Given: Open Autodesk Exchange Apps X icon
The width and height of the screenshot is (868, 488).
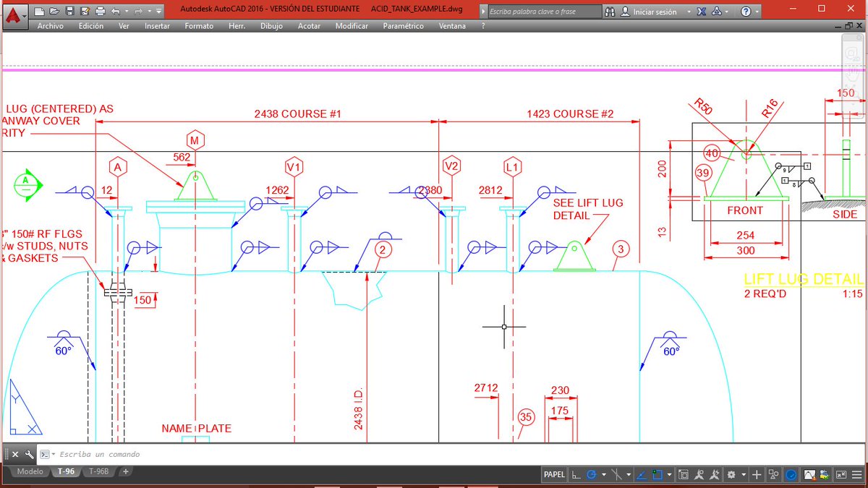Looking at the screenshot, I should tap(702, 12).
